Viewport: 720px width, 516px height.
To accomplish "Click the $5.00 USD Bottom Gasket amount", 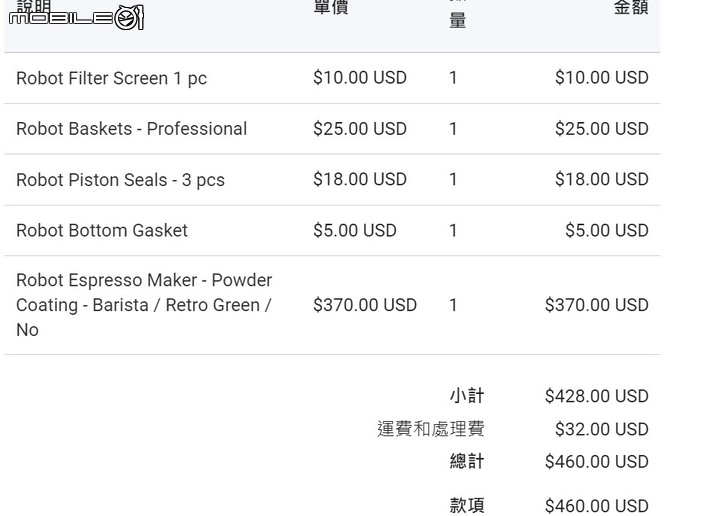I will (607, 230).
